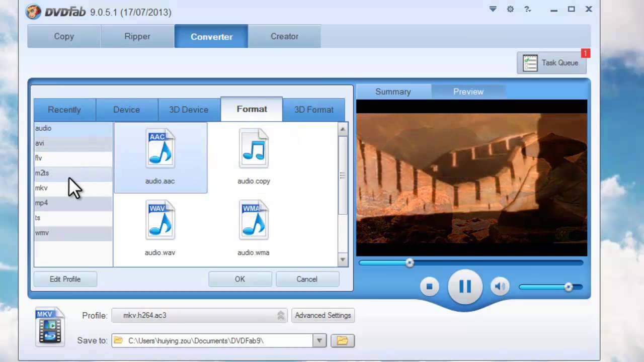The image size is (644, 362).
Task: Click the mkv.h264.ac3 profile field
Action: [199, 315]
